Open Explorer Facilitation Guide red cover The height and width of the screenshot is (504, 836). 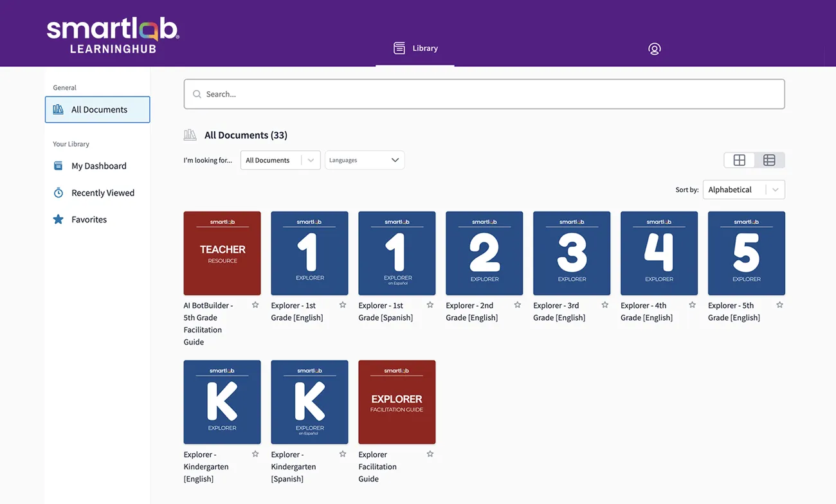(397, 402)
